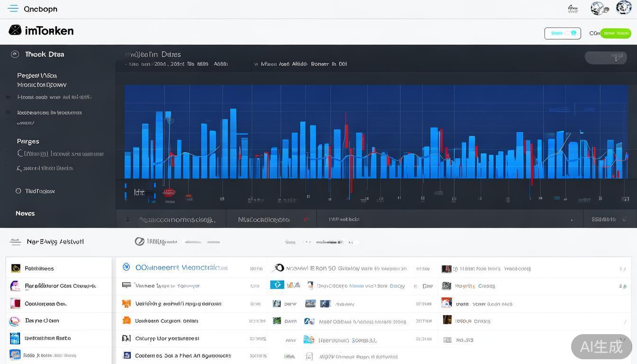Open the rightmost profile avatar in top bar
This screenshot has height=364, width=637.
(623, 8)
